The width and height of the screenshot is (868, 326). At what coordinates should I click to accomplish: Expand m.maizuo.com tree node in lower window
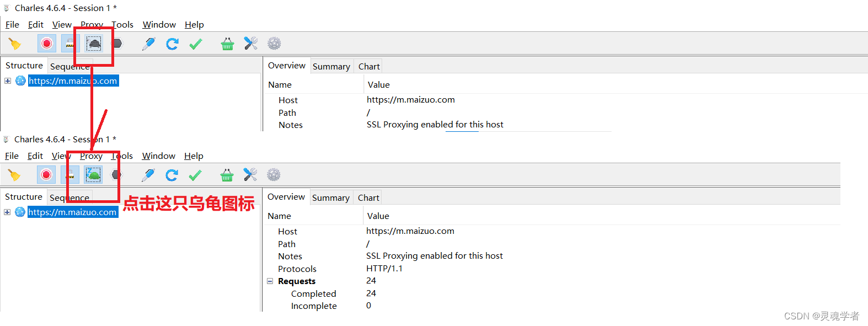[x=7, y=212]
